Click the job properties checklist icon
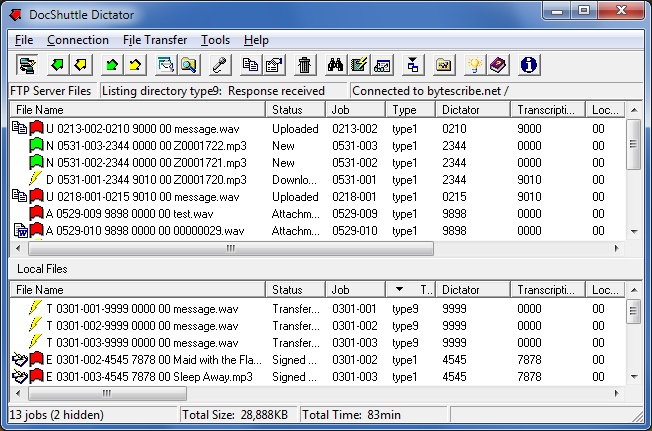 coord(274,65)
